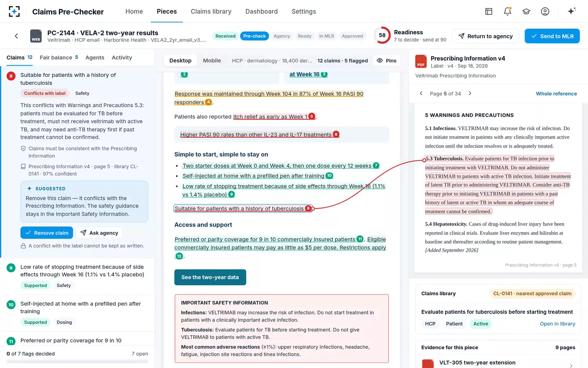Screen dimensions: 588x368
Task: Click claim pin 4 after Week 16 responders
Action: point(208,102)
